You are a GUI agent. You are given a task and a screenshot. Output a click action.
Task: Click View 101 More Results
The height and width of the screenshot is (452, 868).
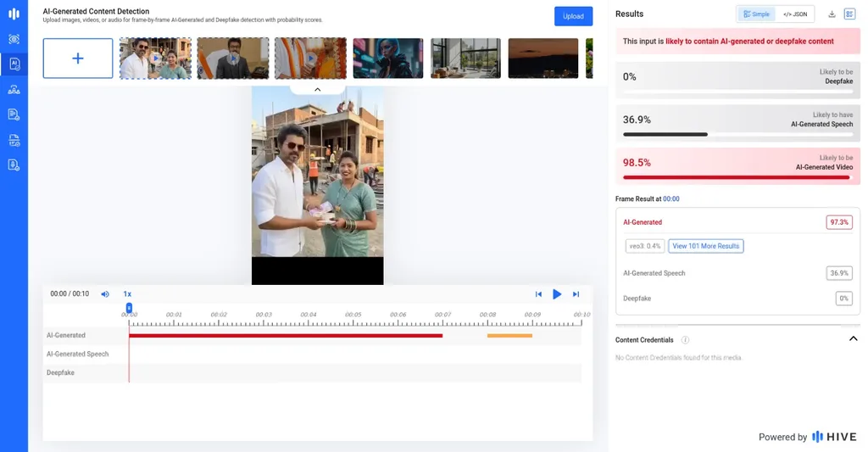click(706, 246)
